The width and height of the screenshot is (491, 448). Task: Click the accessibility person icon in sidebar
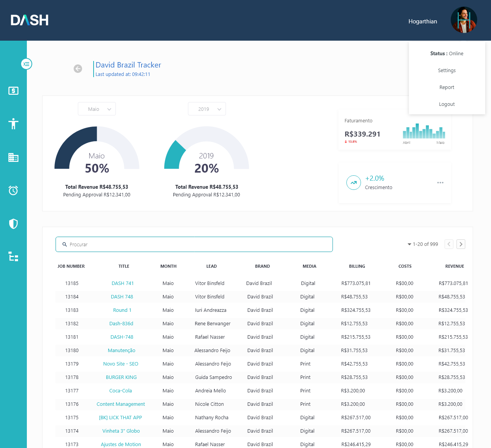coord(13,124)
